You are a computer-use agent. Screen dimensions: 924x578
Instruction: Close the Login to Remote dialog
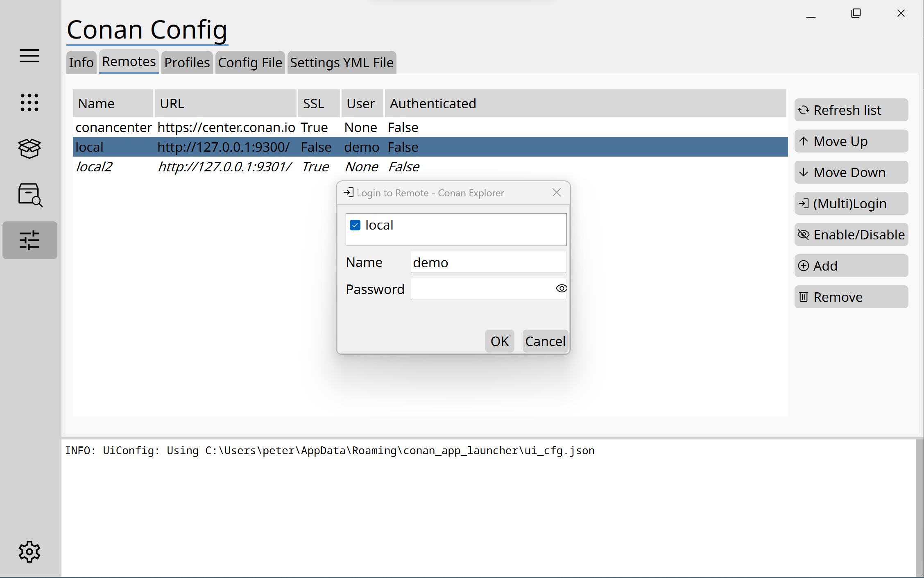click(x=556, y=193)
